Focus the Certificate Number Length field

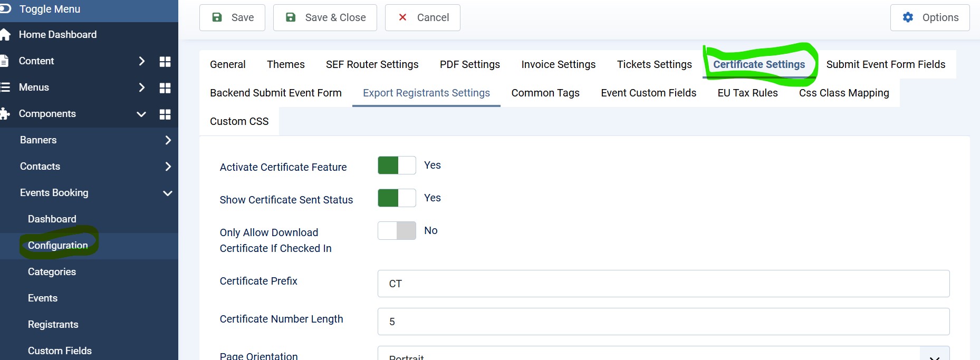663,322
